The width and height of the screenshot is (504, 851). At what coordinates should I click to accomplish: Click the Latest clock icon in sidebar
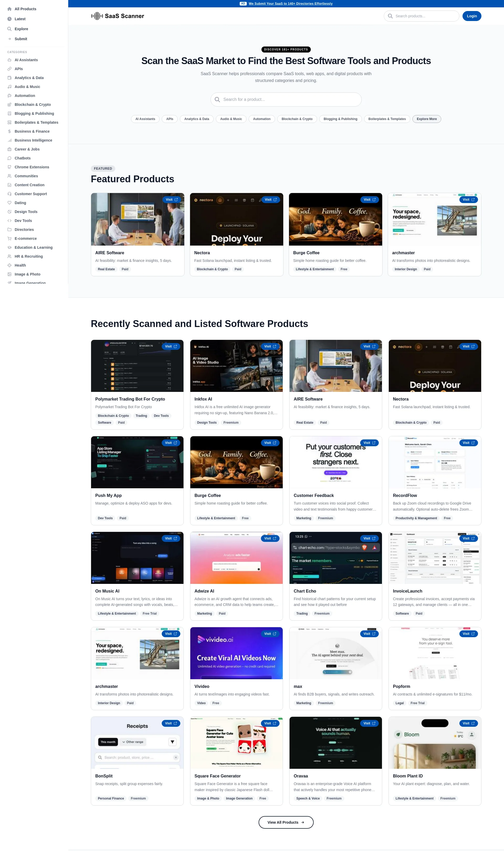(9, 19)
